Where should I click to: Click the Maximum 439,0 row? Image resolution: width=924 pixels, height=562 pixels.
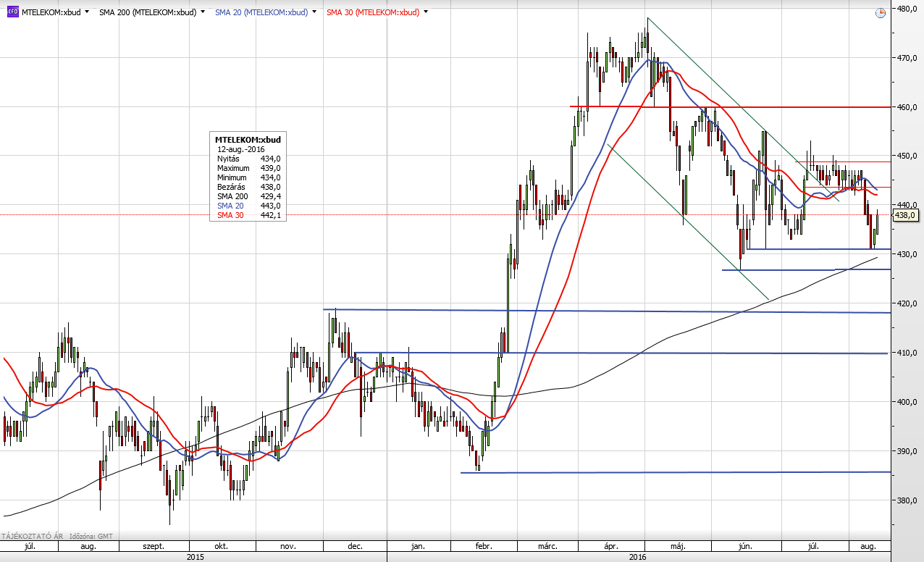(x=248, y=168)
